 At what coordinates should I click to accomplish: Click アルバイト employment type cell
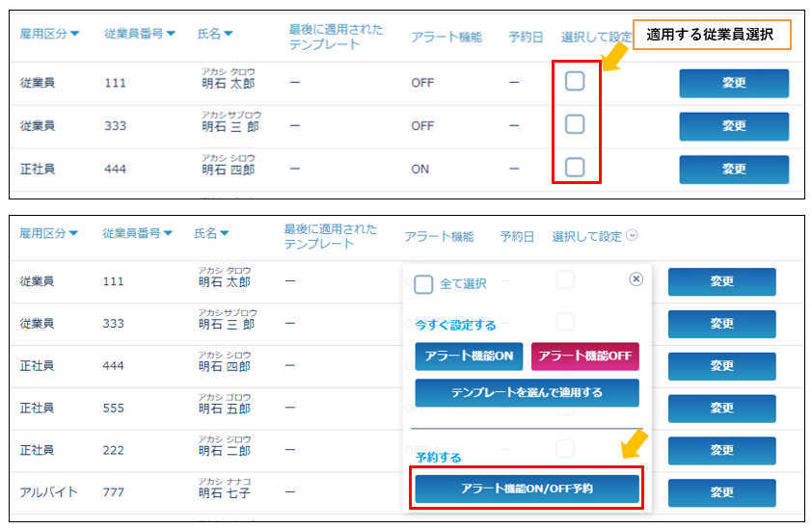[48, 492]
